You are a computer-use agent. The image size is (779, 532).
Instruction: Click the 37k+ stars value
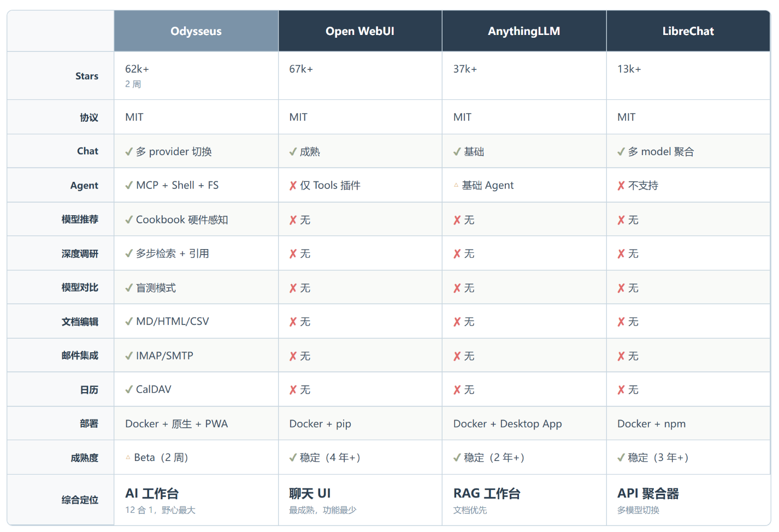(465, 69)
